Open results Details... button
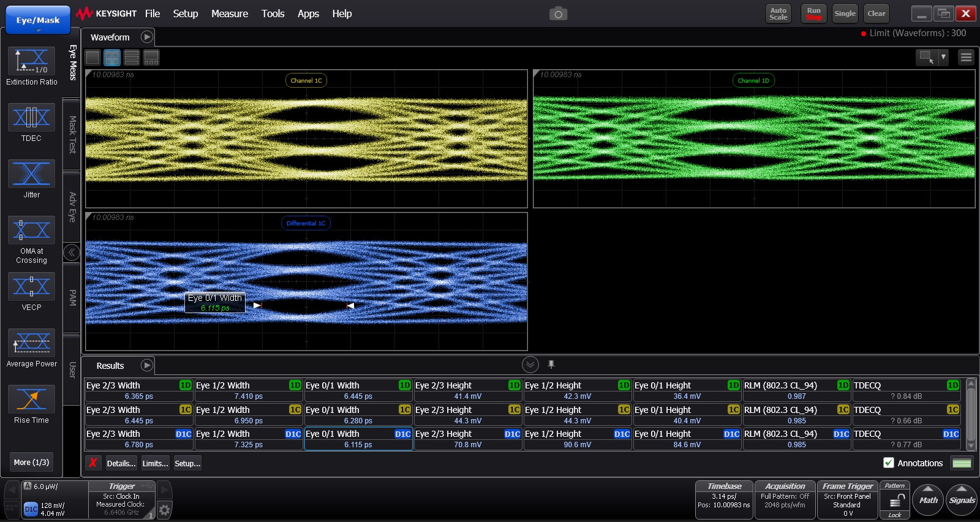 click(x=121, y=463)
